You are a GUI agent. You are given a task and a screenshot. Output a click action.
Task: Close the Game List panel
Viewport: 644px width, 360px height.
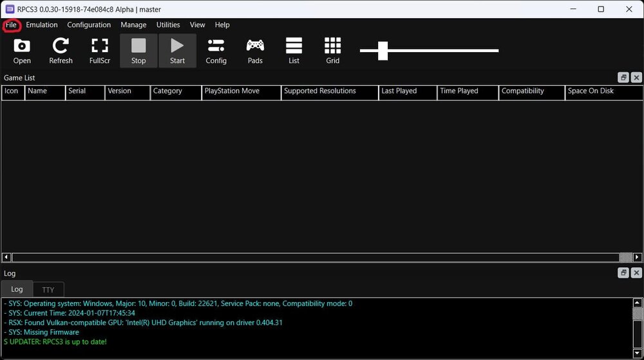(636, 78)
